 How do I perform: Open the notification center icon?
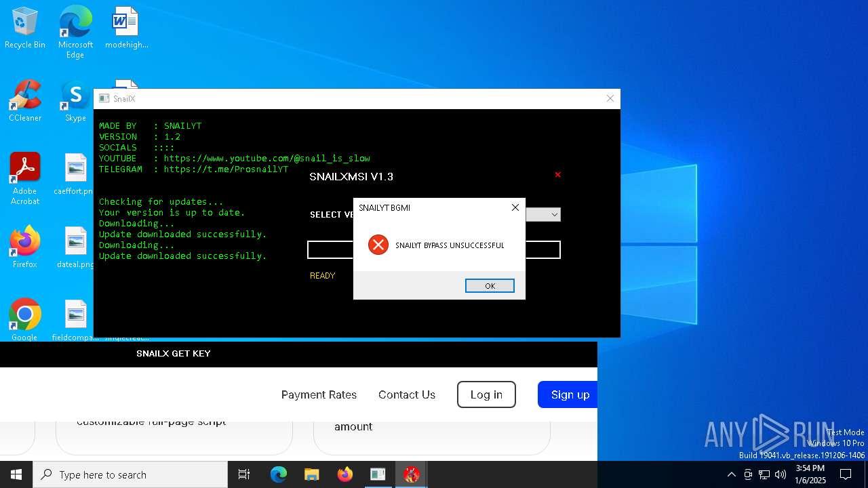click(846, 474)
